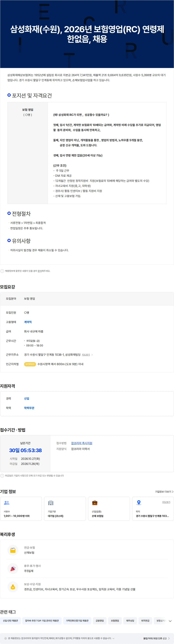Click the 포지션 및 자격요건 heading

(32, 96)
